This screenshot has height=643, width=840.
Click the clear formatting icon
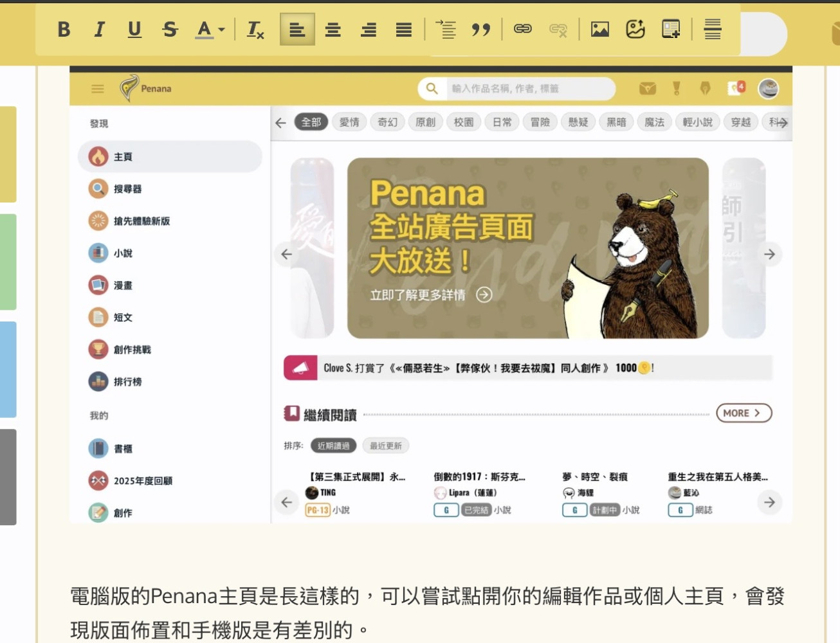tap(255, 30)
